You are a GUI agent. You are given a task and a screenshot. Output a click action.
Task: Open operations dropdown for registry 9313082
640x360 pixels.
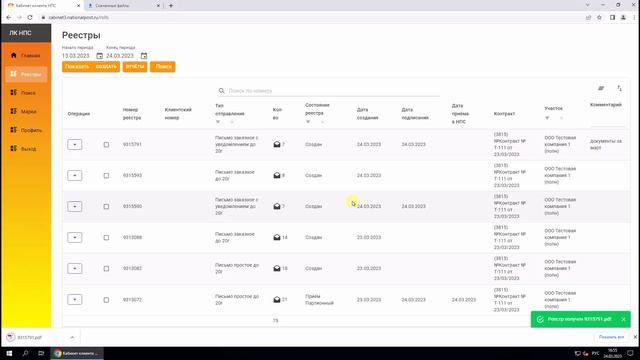click(x=75, y=269)
